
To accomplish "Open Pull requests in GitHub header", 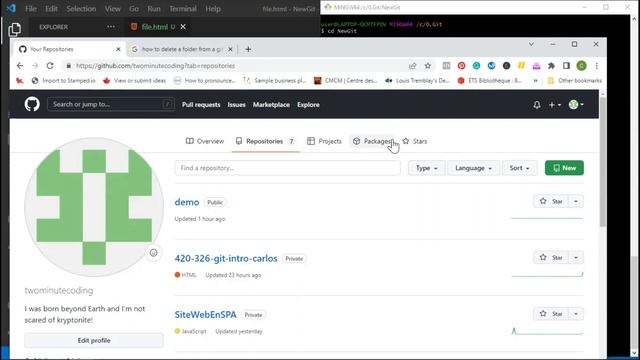I will (201, 105).
